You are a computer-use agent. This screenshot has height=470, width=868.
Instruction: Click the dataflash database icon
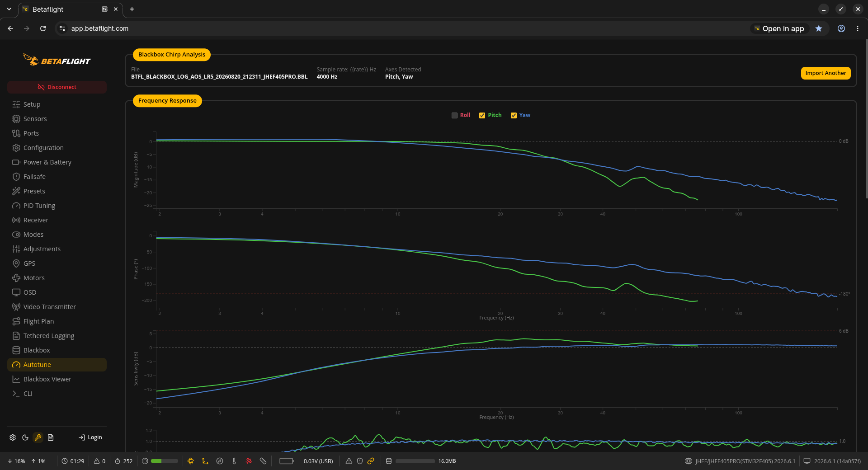point(389,461)
